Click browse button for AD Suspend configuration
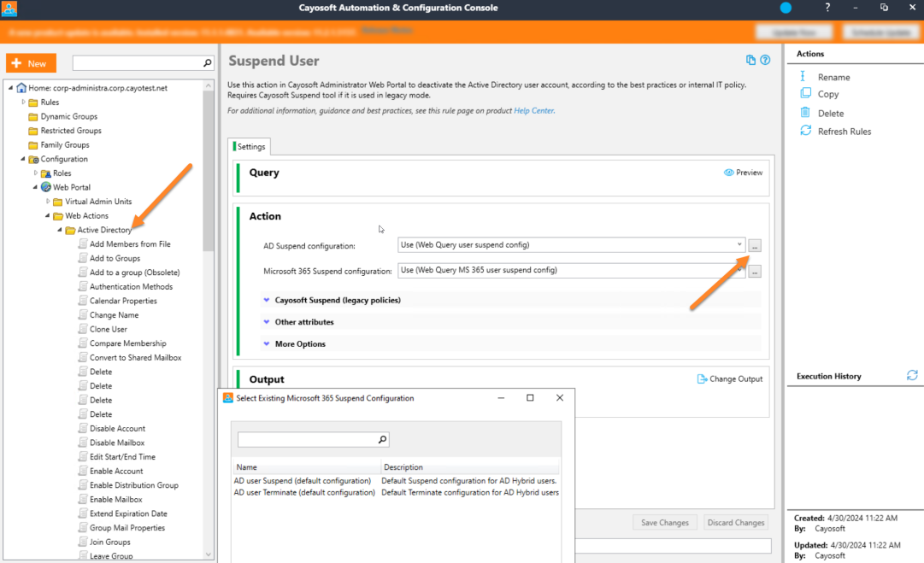Image resolution: width=924 pixels, height=563 pixels. [x=755, y=245]
